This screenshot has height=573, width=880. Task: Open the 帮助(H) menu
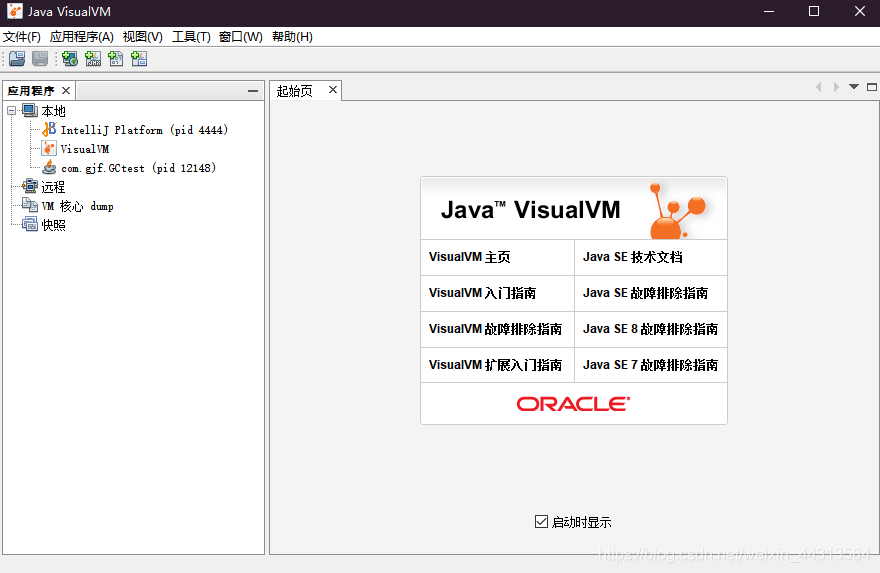pos(292,36)
